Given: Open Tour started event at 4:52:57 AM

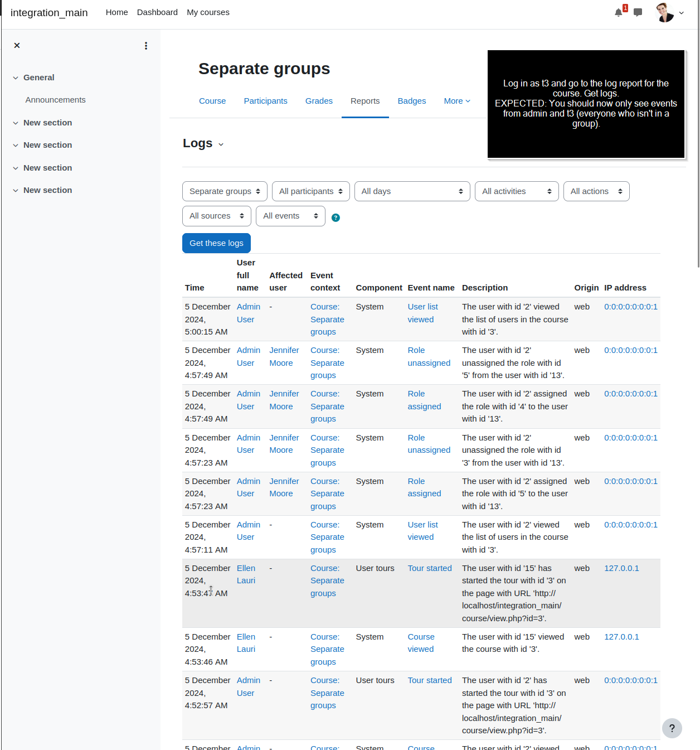Looking at the screenshot, I should coord(430,680).
